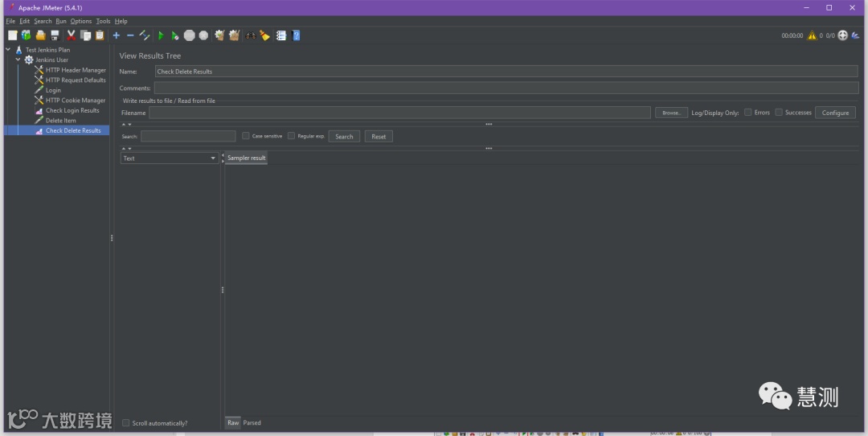The width and height of the screenshot is (868, 436).
Task: Click the New test plan icon
Action: pyautogui.click(x=12, y=35)
